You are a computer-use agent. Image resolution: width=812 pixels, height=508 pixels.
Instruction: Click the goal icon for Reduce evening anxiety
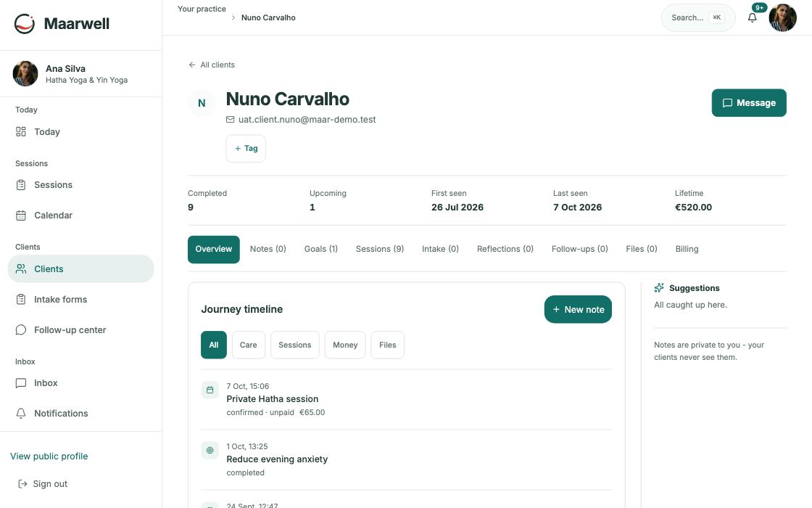pyautogui.click(x=210, y=450)
